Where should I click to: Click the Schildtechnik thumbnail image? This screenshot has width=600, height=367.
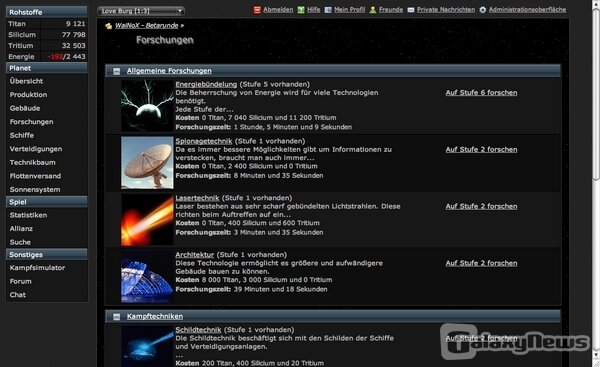(147, 346)
